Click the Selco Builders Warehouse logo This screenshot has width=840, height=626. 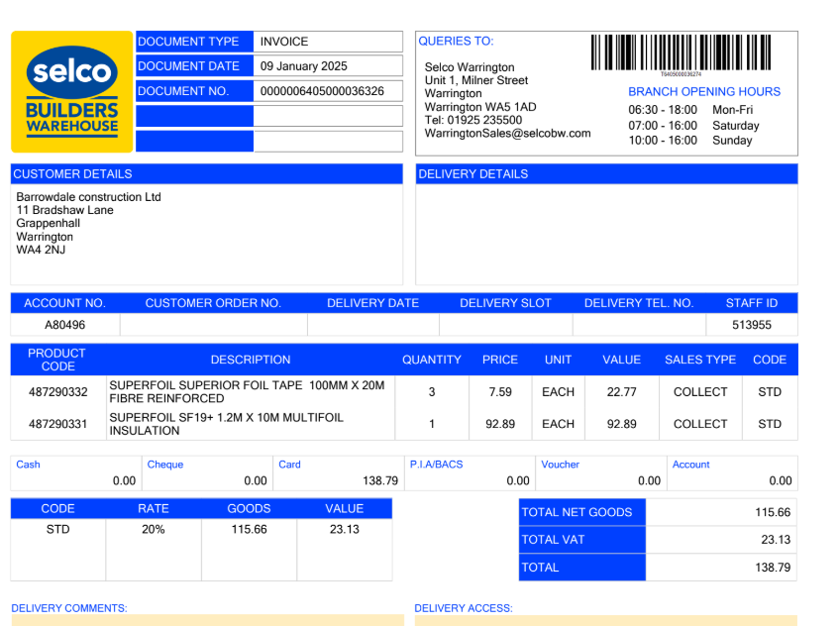tap(71, 91)
